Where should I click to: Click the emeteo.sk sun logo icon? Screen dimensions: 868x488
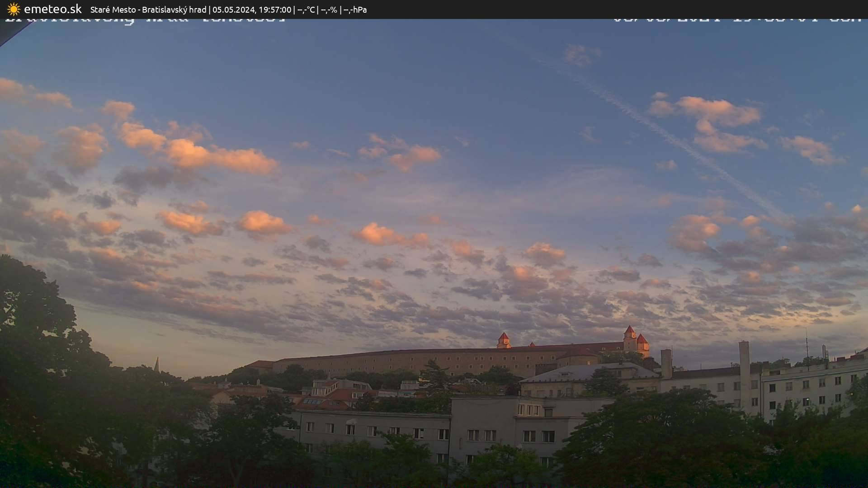pyautogui.click(x=14, y=9)
